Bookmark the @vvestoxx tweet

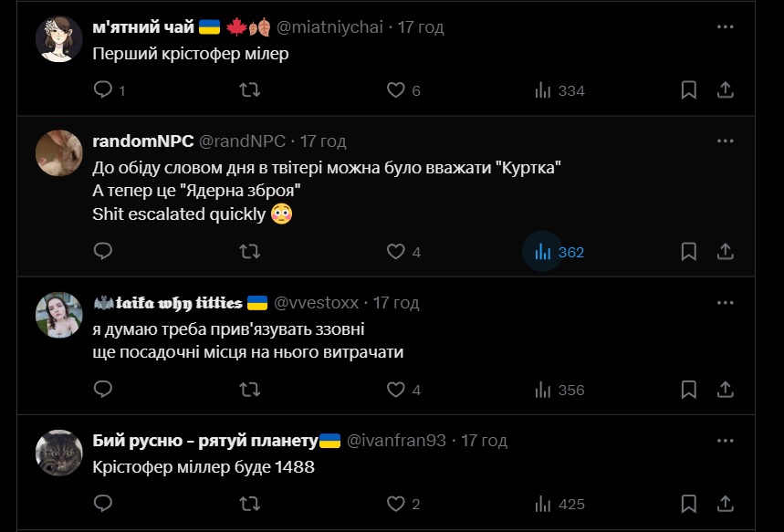coord(689,390)
